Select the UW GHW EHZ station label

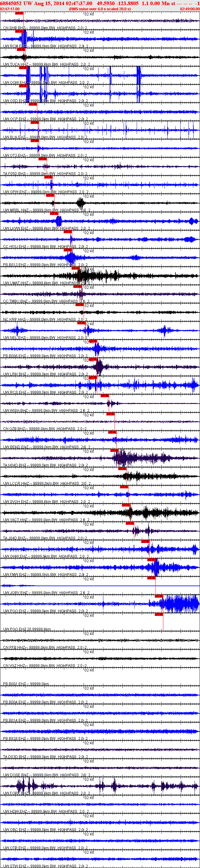tap(46, 556)
